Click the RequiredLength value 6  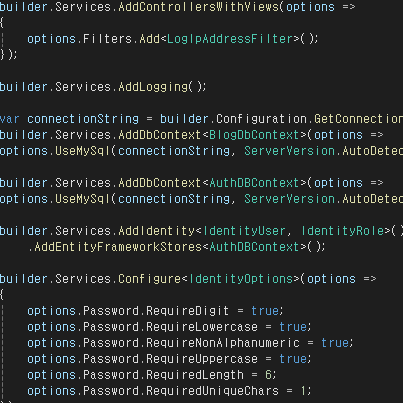click(268, 375)
